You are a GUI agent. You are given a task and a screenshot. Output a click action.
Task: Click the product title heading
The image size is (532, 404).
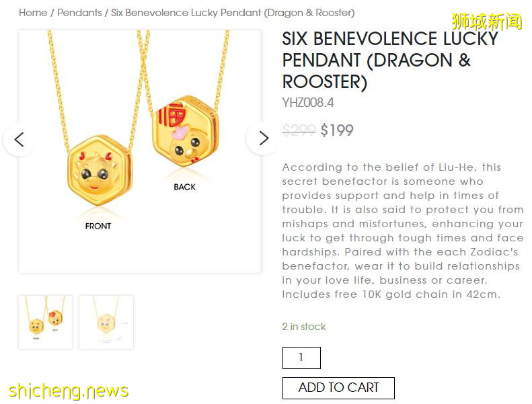point(390,60)
